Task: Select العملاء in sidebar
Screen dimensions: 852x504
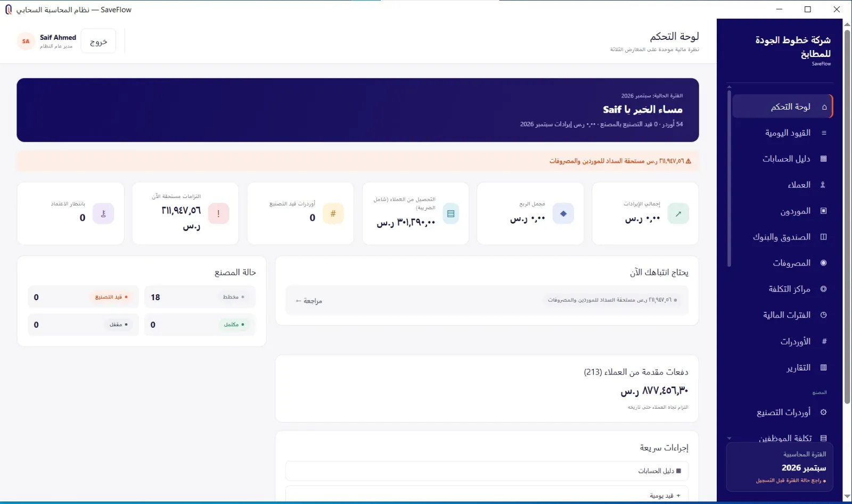Action: 782,185
